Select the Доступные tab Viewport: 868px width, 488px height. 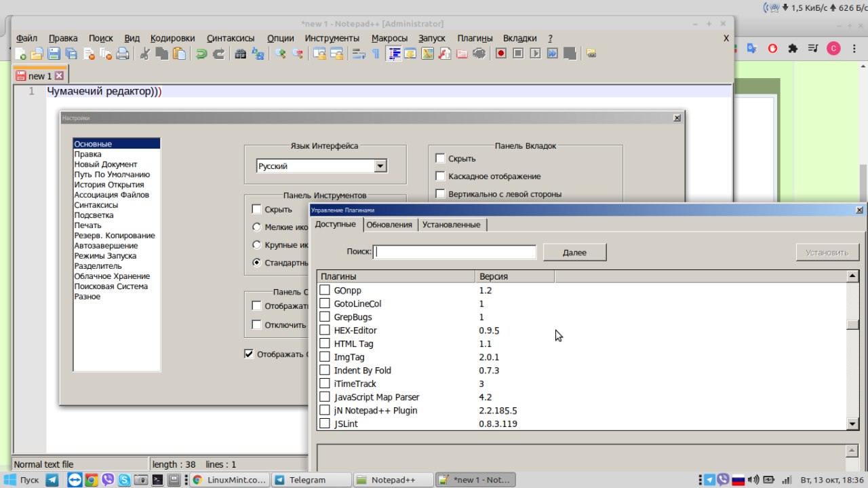(335, 224)
